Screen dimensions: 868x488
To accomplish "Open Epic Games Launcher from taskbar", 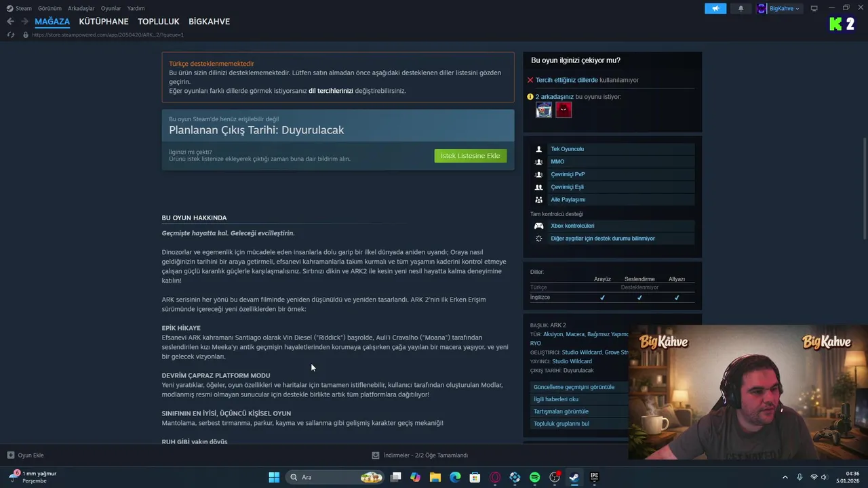I will (594, 477).
